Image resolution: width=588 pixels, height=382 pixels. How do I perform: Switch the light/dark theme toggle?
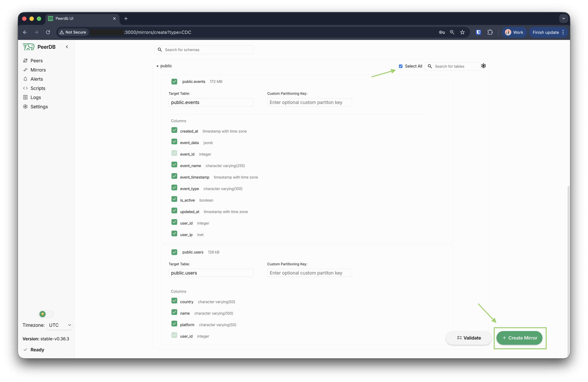point(46,314)
